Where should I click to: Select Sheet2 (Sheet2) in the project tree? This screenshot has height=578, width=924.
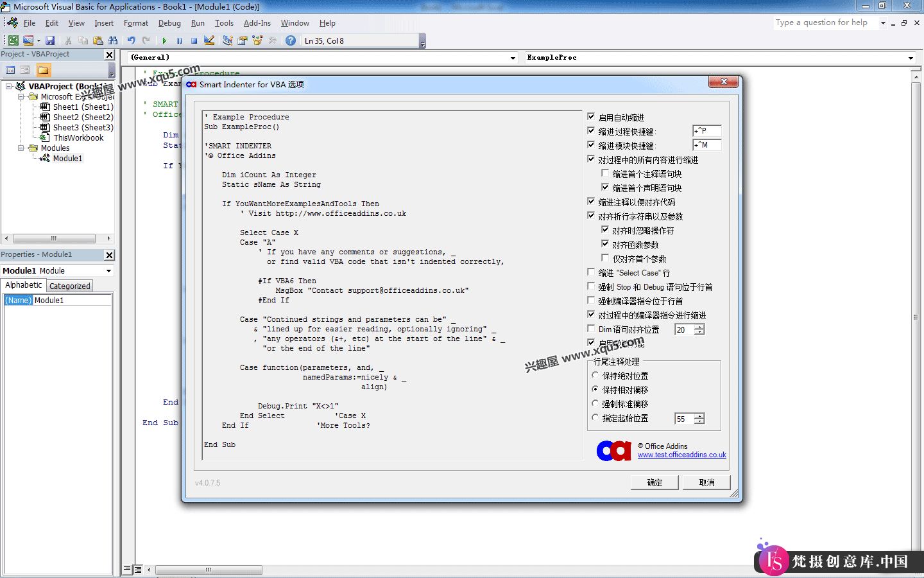(x=83, y=117)
